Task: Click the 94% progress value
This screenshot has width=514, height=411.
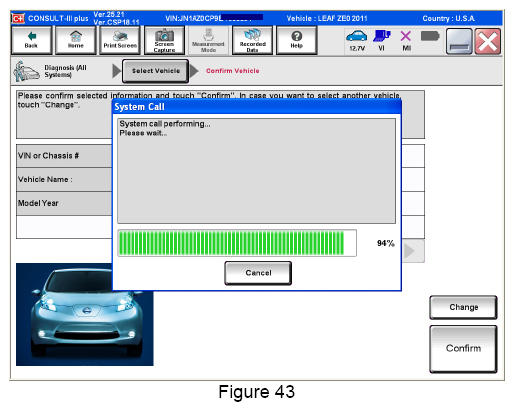Action: click(x=386, y=243)
